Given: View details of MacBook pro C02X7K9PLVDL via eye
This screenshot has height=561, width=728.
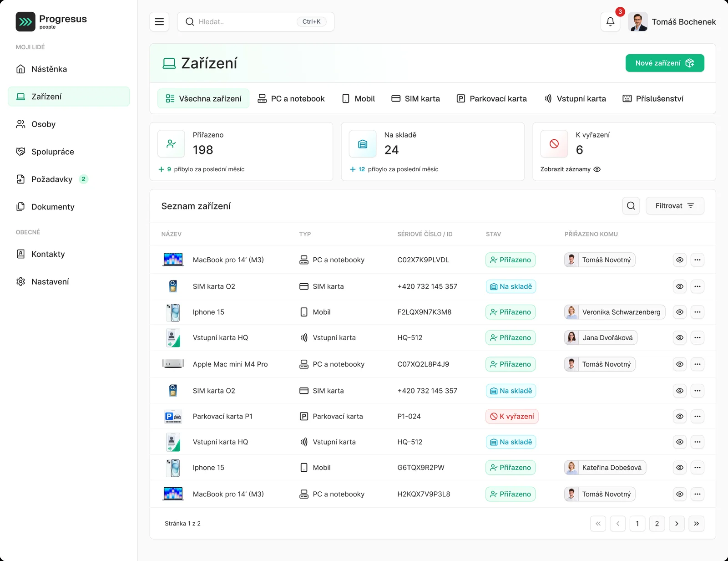Looking at the screenshot, I should (680, 260).
